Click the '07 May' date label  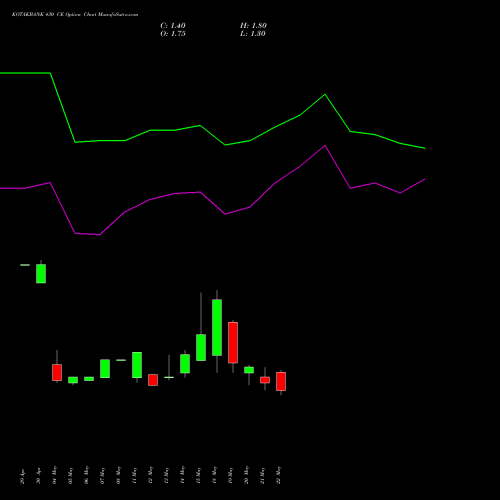102,475
